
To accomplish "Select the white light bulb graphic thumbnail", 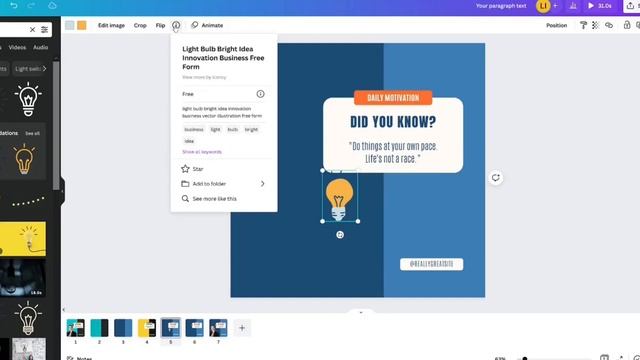I will coord(28,99).
